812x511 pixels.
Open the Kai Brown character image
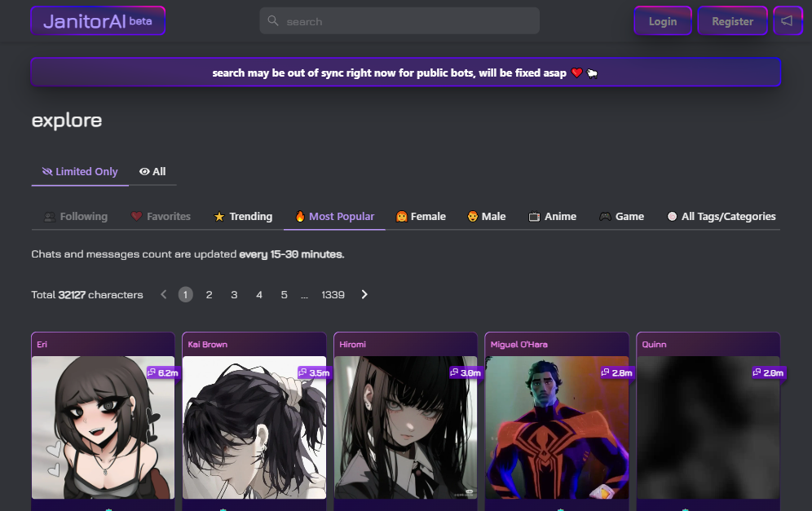point(254,428)
